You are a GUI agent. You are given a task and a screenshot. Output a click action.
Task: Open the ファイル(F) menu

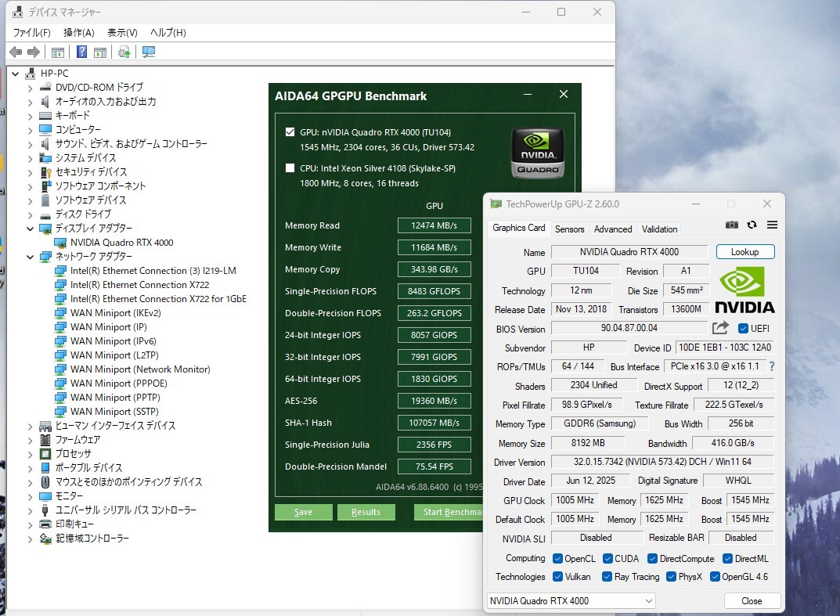coord(31,33)
